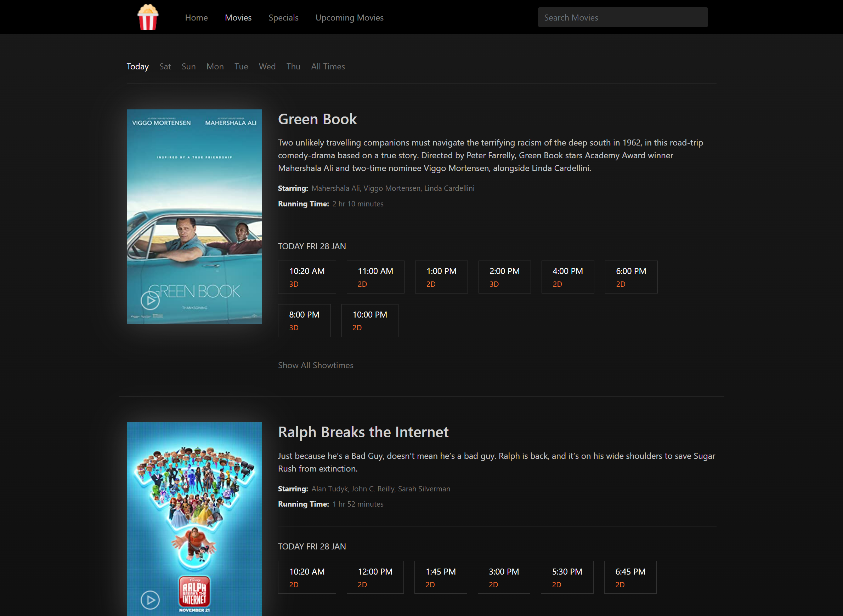Play Ralph Breaks the Internet trailer
This screenshot has height=616, width=843.
pos(150,600)
